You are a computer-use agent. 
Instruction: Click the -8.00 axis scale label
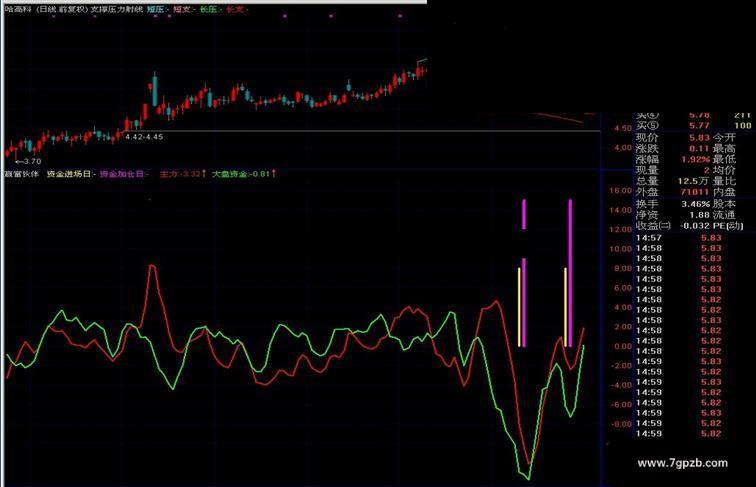tap(620, 424)
